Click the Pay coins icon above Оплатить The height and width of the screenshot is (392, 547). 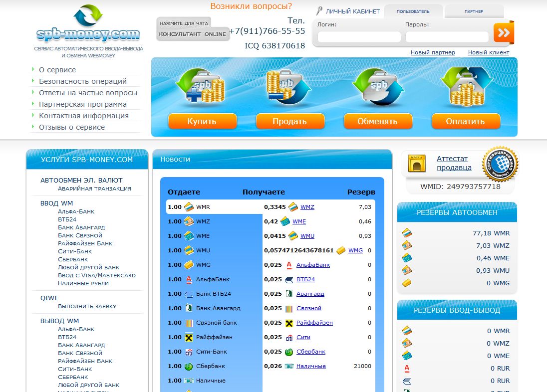point(467,86)
